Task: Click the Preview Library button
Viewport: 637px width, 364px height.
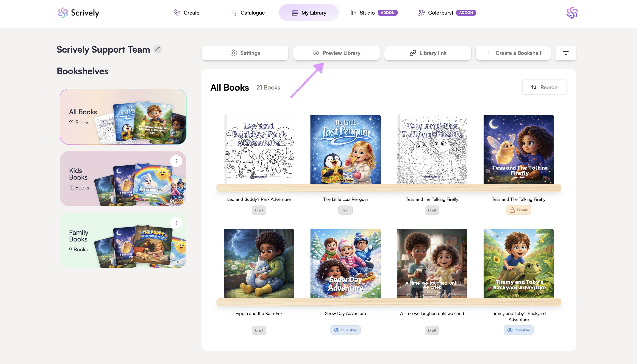Action: [336, 53]
